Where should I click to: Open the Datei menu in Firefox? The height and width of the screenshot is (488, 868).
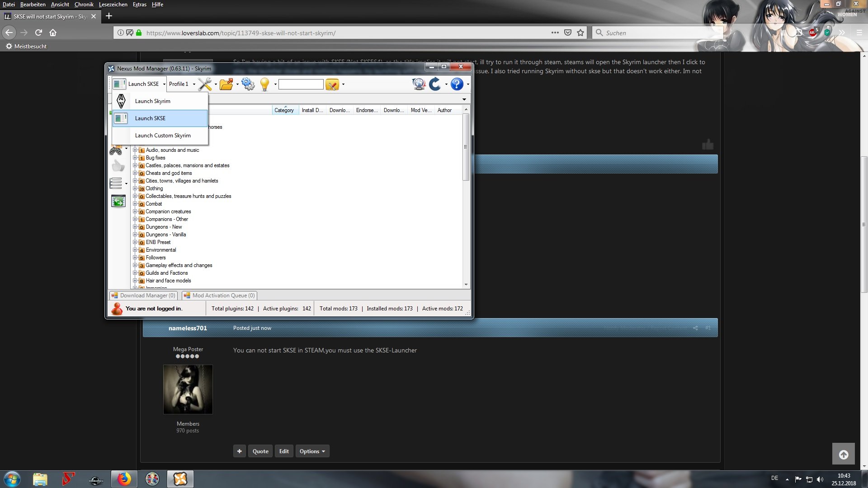pos(9,5)
